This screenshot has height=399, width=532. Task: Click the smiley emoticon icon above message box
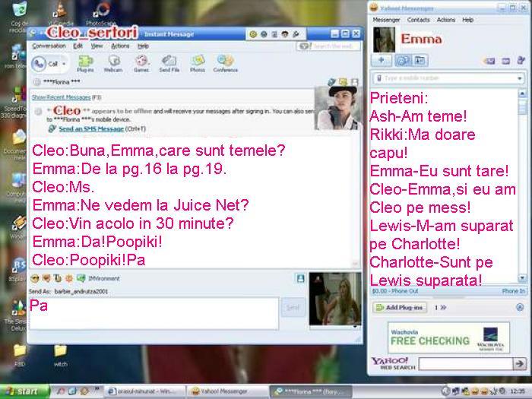(34, 279)
